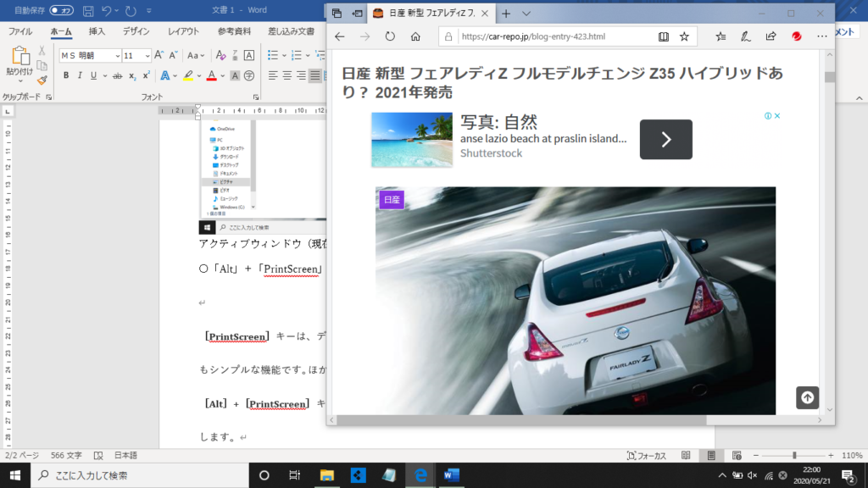Click the Shutterstock ad arrow button

coord(666,140)
